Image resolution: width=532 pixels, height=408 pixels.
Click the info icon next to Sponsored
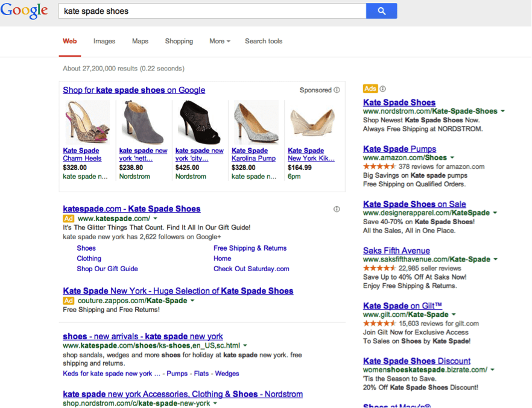337,90
